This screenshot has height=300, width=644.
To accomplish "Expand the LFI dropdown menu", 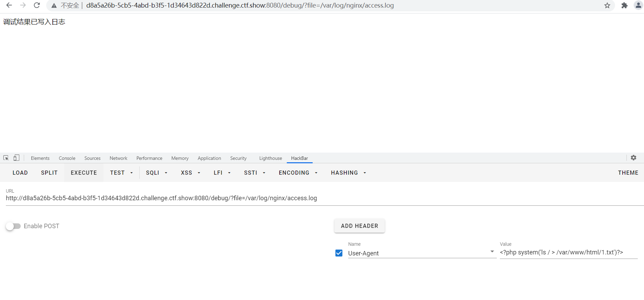I will tap(222, 173).
